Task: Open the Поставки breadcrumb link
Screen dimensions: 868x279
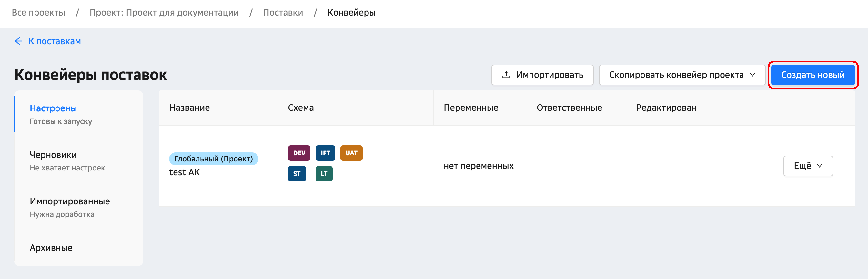Action: (283, 13)
